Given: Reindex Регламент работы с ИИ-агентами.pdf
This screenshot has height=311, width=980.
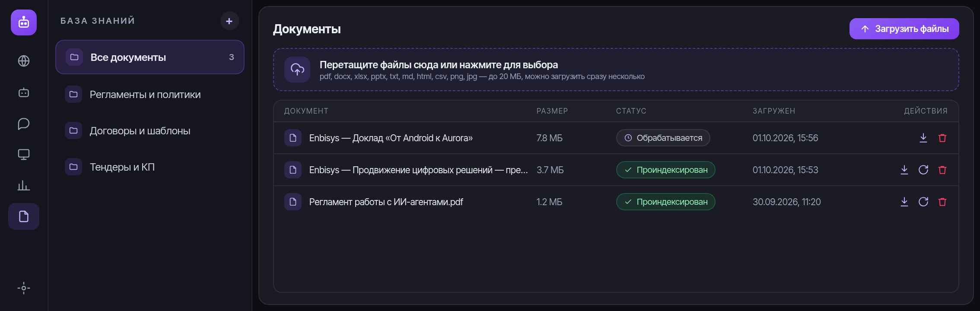Looking at the screenshot, I should [923, 202].
